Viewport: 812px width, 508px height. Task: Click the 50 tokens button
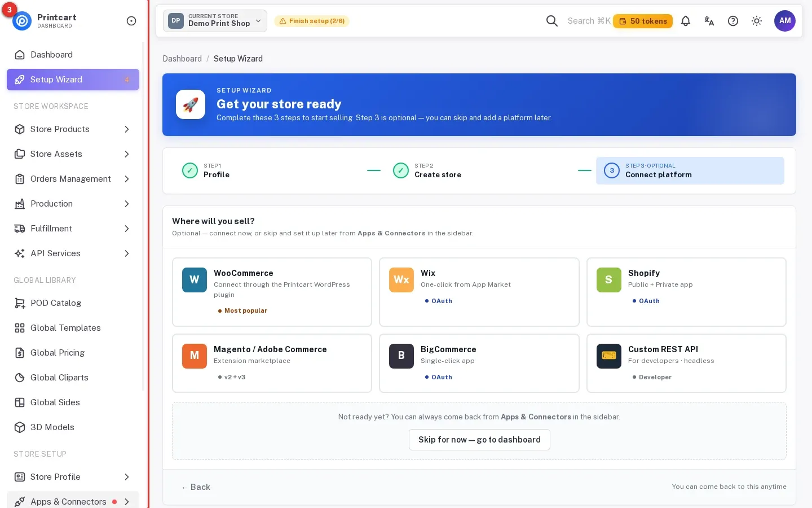pyautogui.click(x=643, y=21)
